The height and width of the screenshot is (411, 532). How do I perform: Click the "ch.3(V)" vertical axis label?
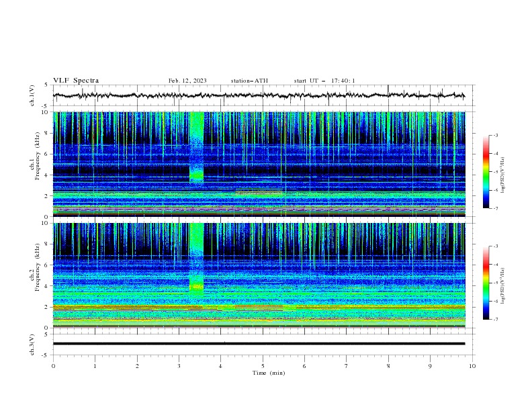point(32,345)
